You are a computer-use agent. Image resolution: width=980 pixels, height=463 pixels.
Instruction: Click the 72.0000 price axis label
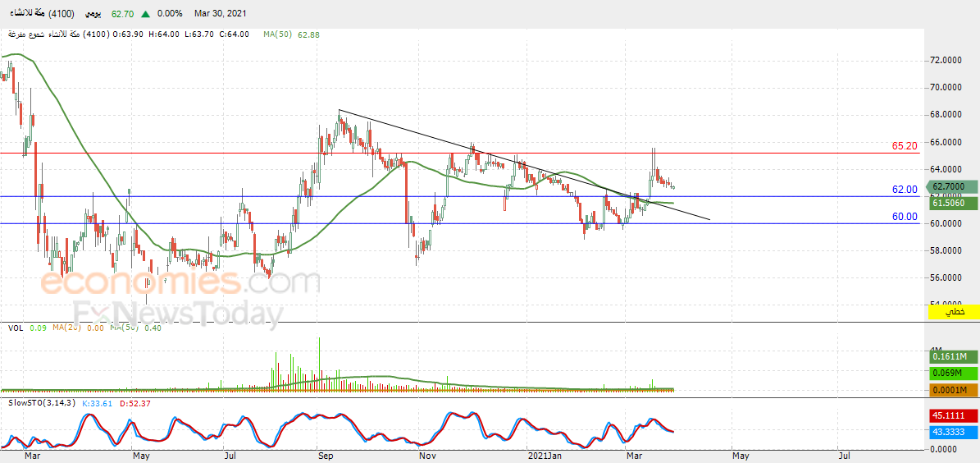[x=946, y=61]
